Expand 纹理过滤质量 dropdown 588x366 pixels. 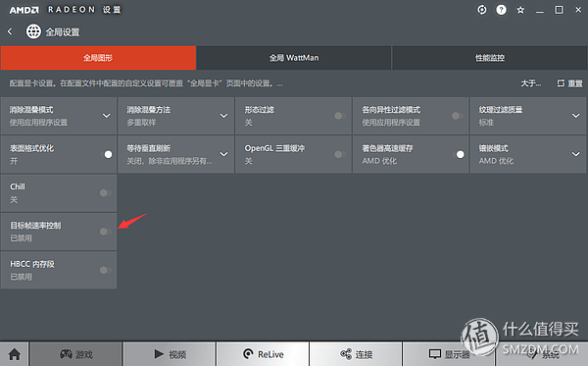click(576, 116)
